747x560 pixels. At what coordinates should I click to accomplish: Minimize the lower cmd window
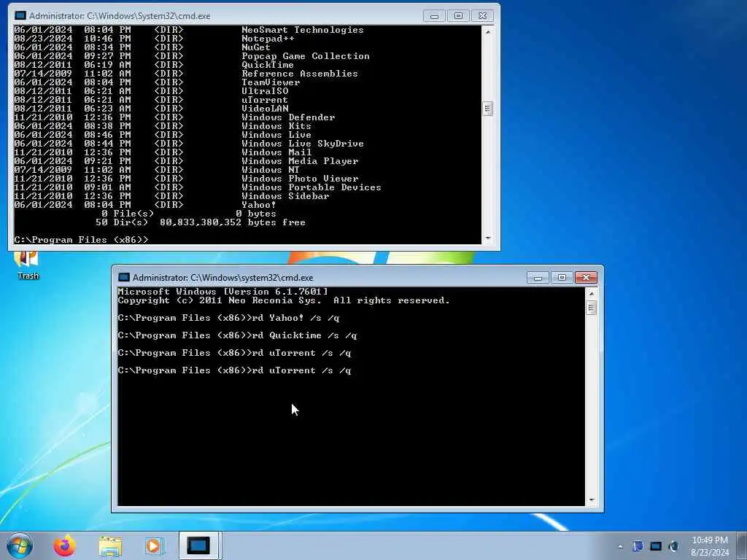[x=538, y=277]
